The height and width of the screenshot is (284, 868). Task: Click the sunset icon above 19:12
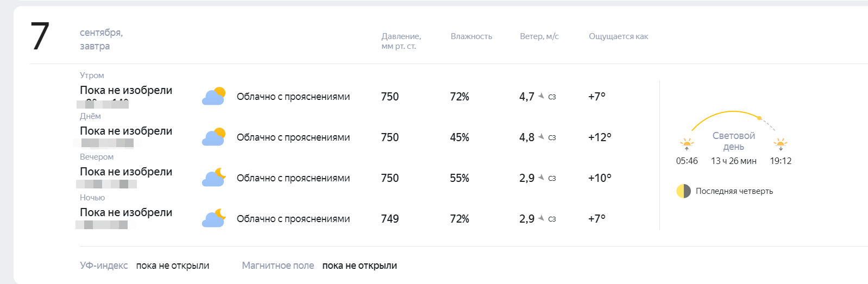pyautogui.click(x=781, y=144)
